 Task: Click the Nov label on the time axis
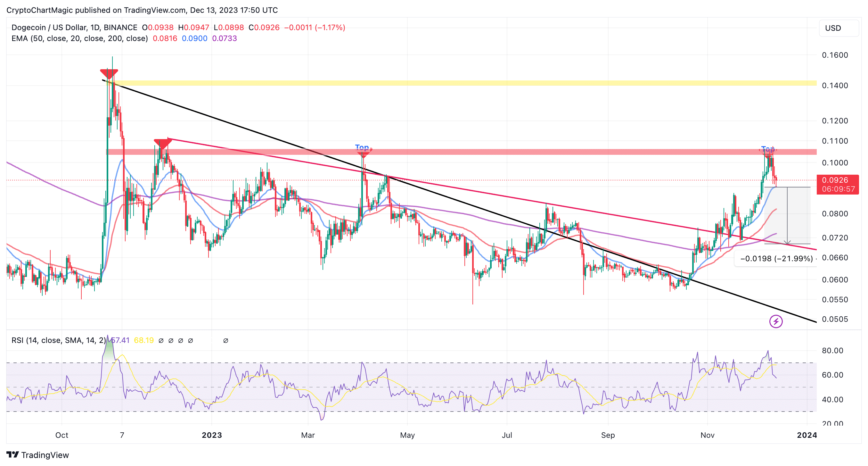click(707, 435)
